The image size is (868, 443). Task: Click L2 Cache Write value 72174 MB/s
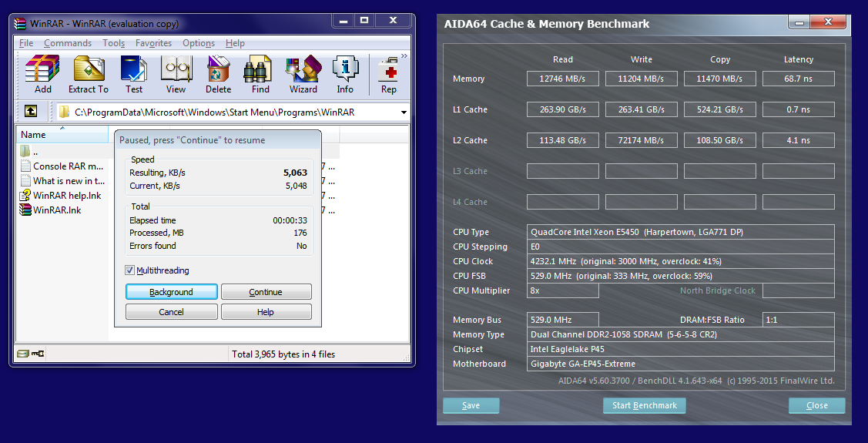(641, 140)
